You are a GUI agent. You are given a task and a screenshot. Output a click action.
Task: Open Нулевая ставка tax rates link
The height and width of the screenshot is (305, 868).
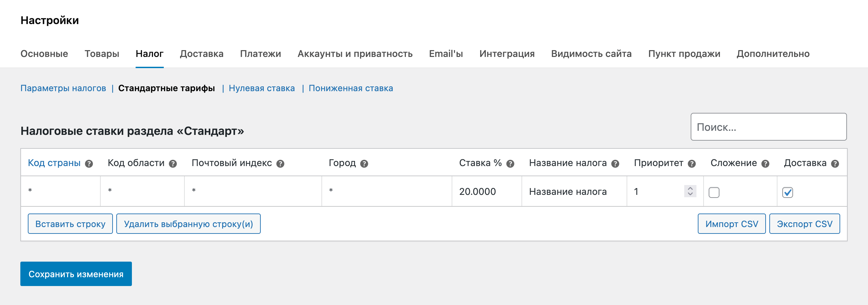pos(262,88)
